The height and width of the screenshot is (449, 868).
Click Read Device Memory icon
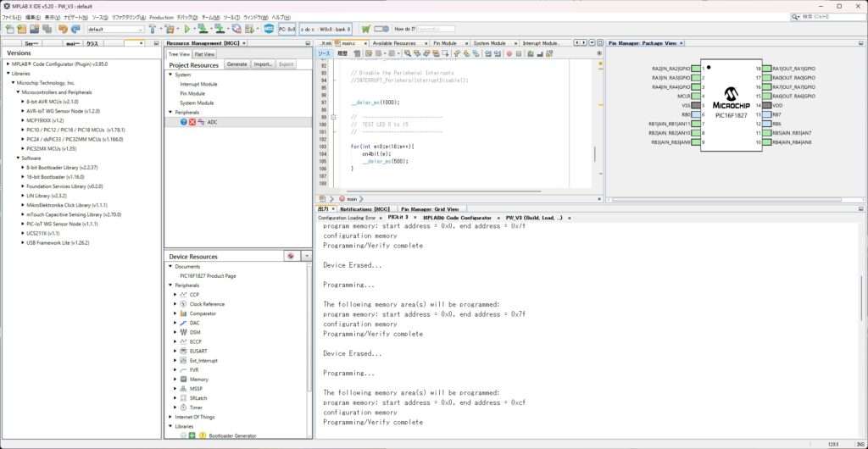pyautogui.click(x=220, y=29)
